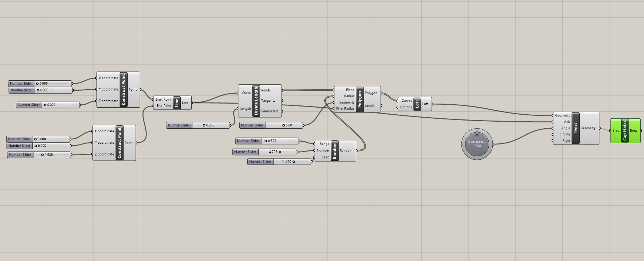Click the Axis input of Twist

click(567, 122)
